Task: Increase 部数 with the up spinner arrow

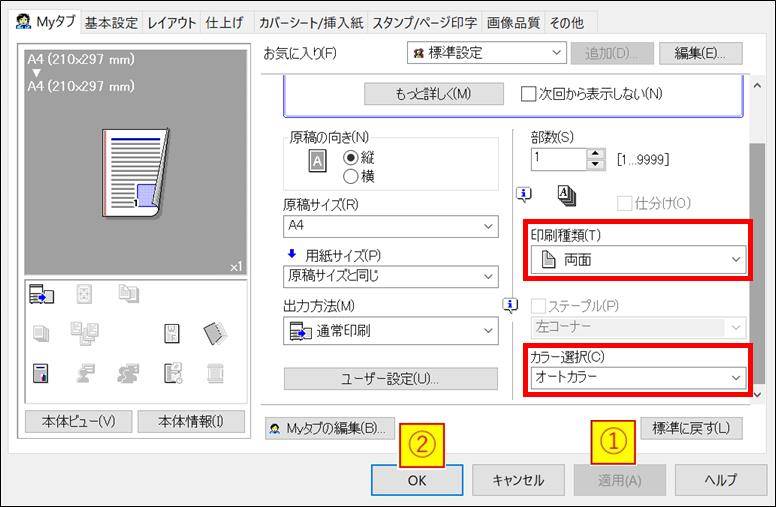Action: pyautogui.click(x=595, y=154)
